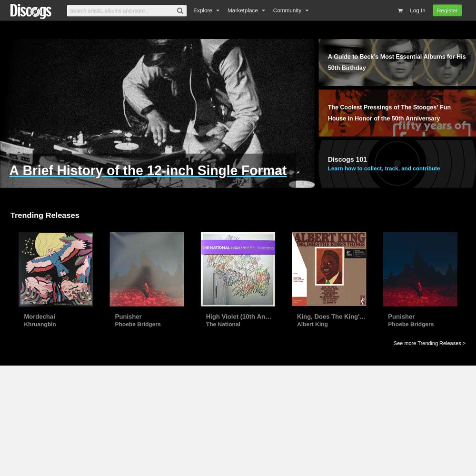476x476 pixels.
Task: Open the Discogs 101 learn link
Action: [384, 169]
